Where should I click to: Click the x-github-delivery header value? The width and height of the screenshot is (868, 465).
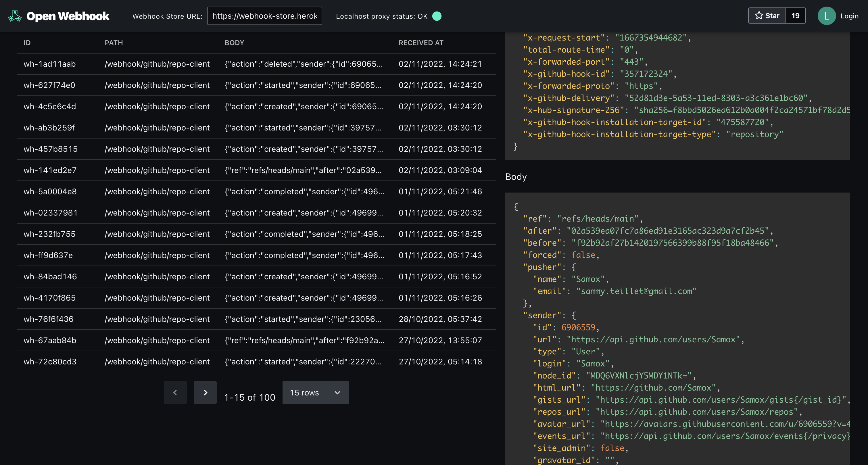(716, 98)
